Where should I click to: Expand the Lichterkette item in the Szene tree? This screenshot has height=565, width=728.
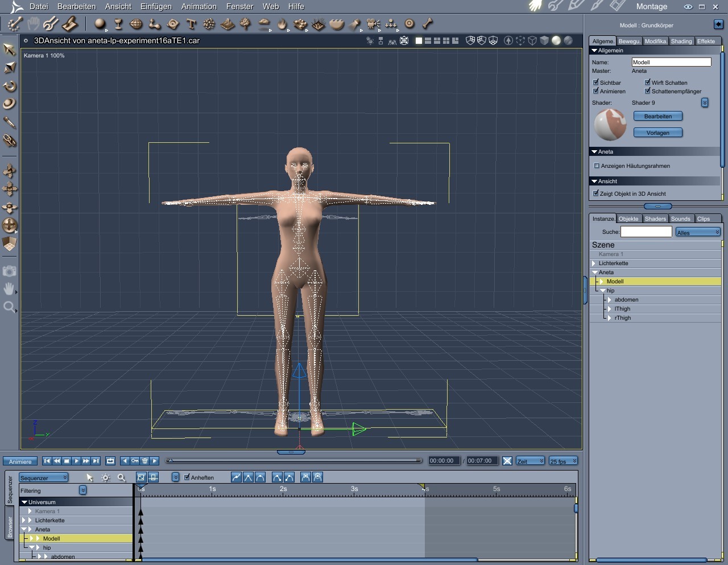pos(594,263)
